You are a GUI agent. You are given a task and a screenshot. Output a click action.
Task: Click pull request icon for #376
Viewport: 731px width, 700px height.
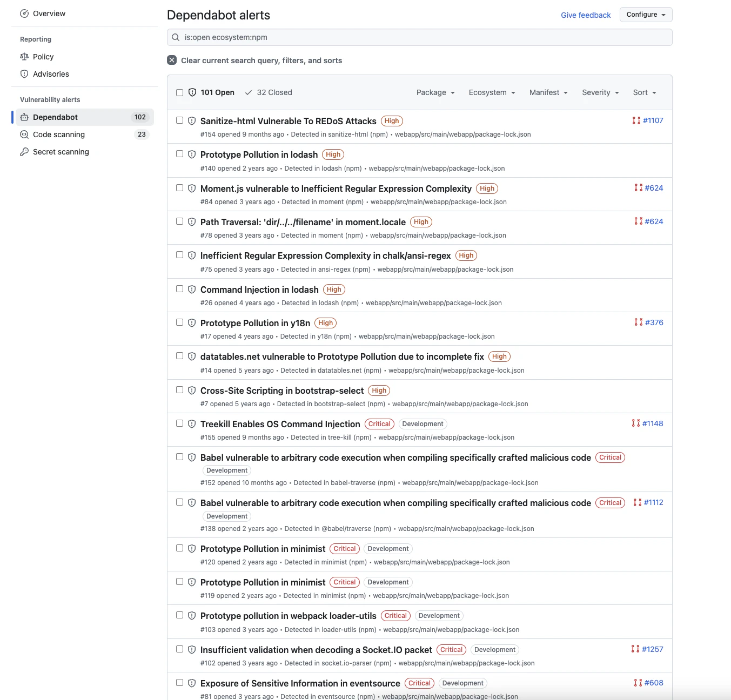pos(639,322)
